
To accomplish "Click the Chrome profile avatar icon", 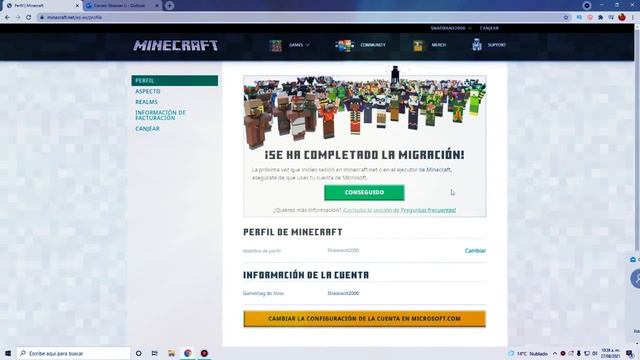I will pos(622,17).
